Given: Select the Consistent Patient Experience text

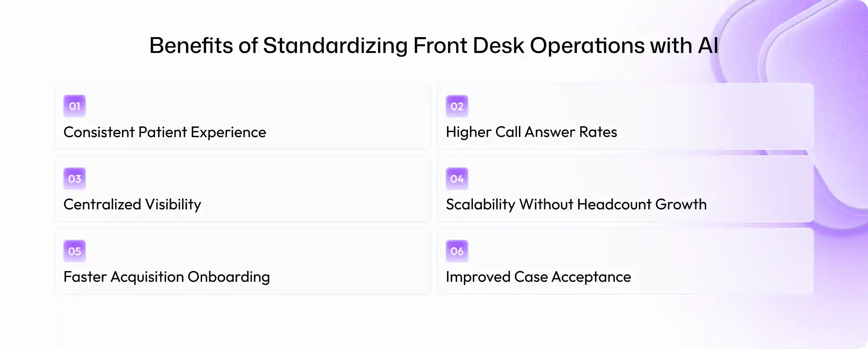Looking at the screenshot, I should pyautogui.click(x=165, y=132).
